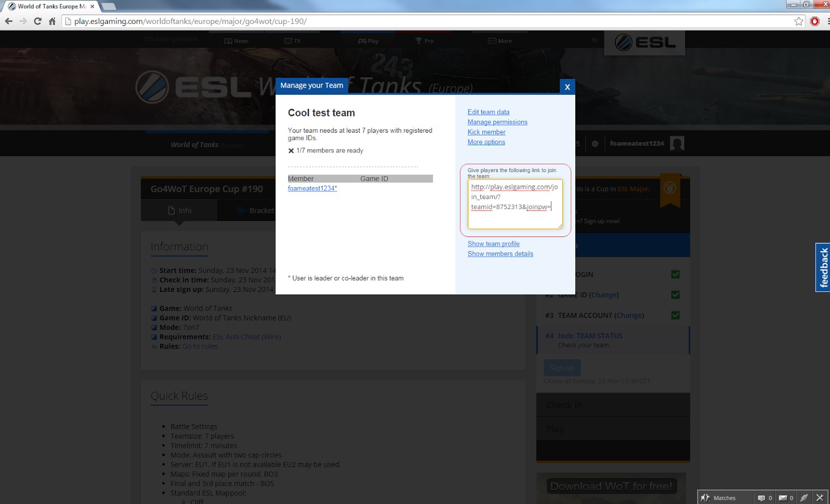Open the Matches panel in bottom bar

click(x=718, y=498)
